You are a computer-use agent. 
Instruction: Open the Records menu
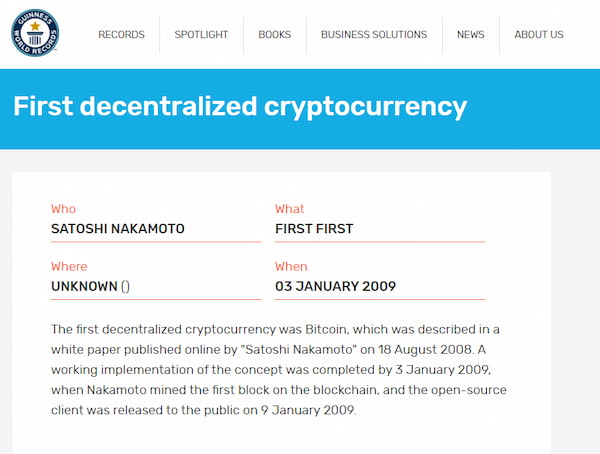coord(121,34)
